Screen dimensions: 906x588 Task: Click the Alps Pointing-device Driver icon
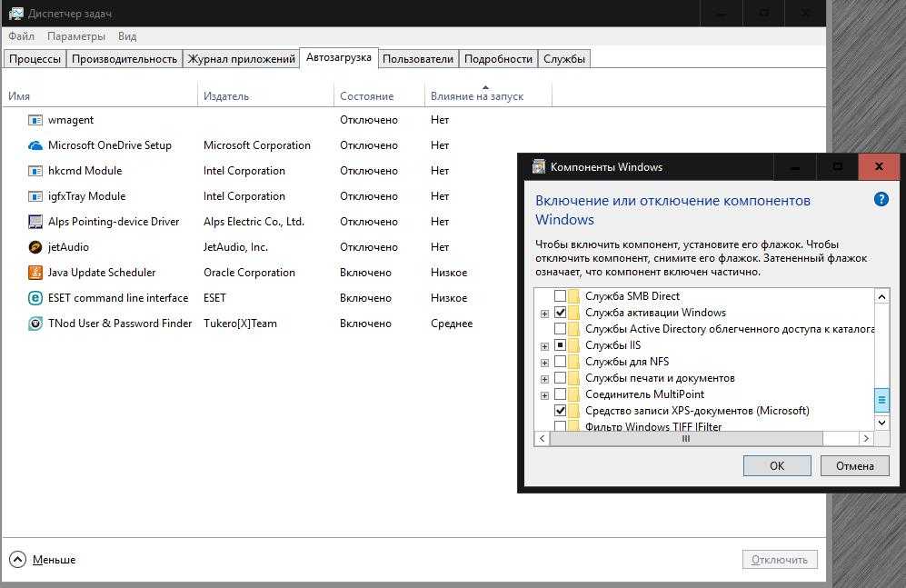(35, 222)
